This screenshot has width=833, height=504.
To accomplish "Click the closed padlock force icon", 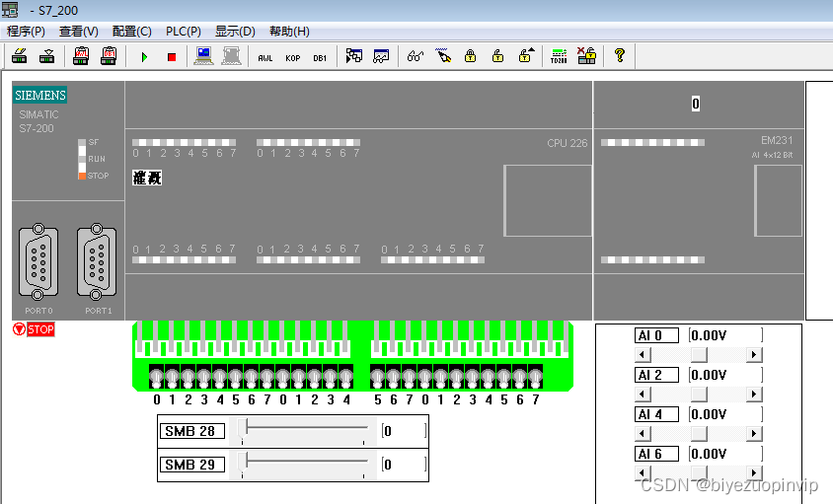I will click(470, 56).
